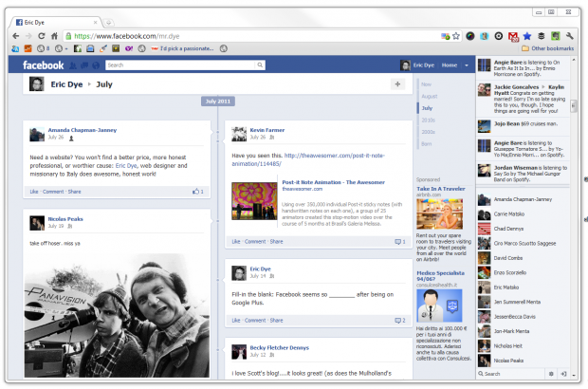Open the account dropdown arrow next to Home
The width and height of the screenshot is (588, 389).
coord(467,65)
